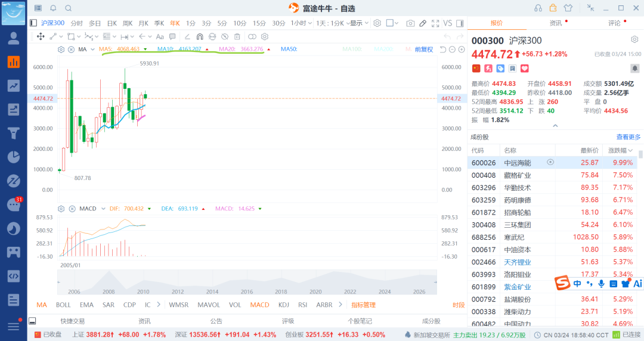644x341 pixels.
Task: Toggle left watchlist panel in chart toolbar
Action: [x=33, y=23]
